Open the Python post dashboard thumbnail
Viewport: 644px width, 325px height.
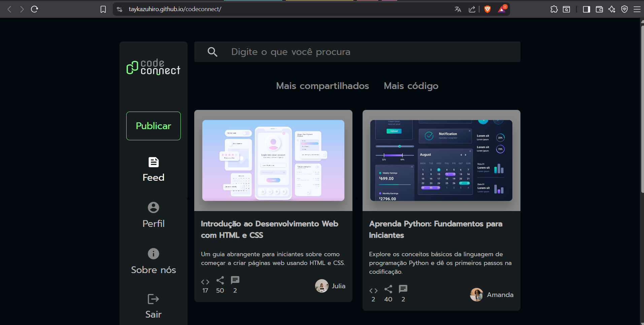click(441, 160)
